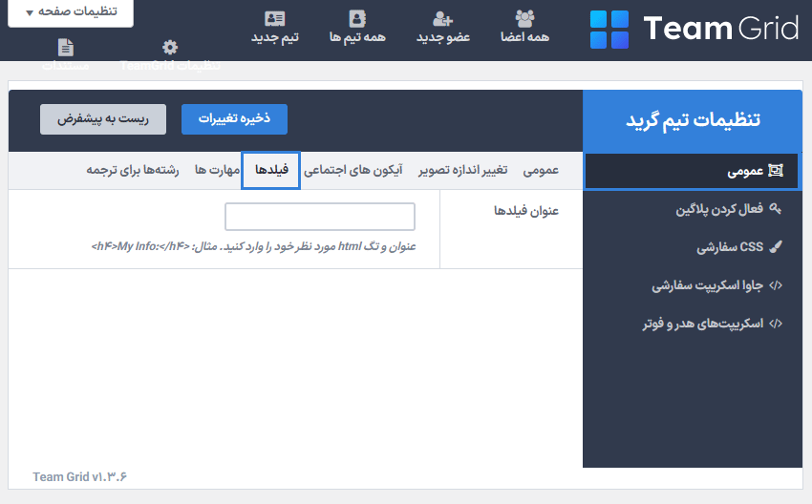Click the TeamGrid settings gear icon
Screen dimensions: 812x504
coord(170,49)
